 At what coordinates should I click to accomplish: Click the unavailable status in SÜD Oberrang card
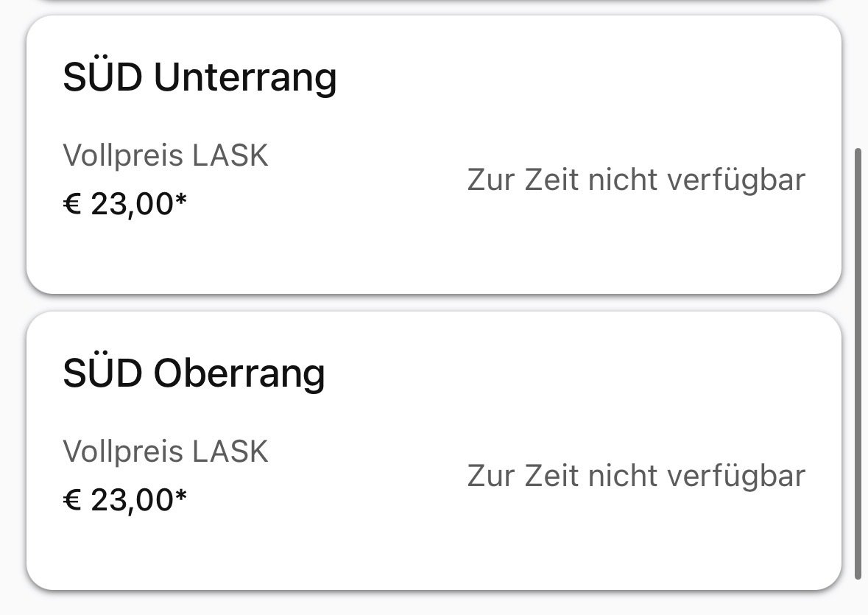click(x=636, y=477)
